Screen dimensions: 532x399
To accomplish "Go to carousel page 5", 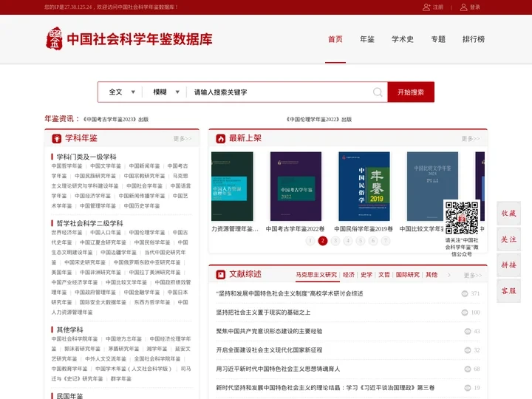I will pos(361,241).
